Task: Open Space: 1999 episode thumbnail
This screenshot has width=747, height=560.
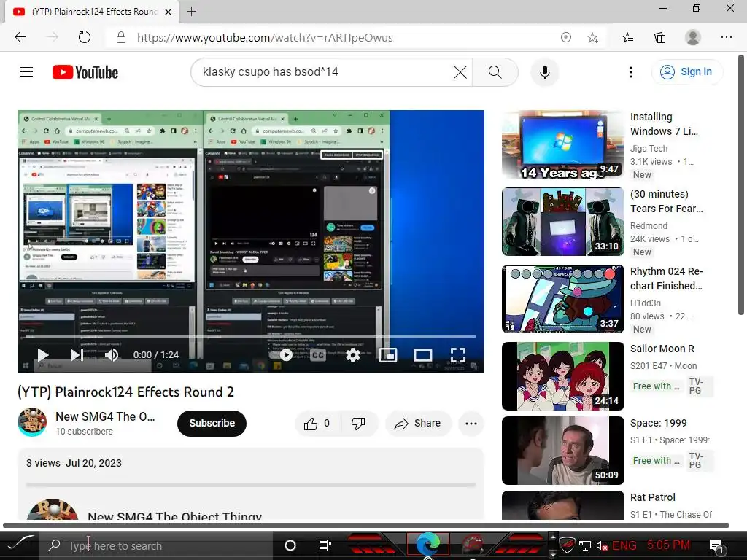Action: pyautogui.click(x=562, y=451)
